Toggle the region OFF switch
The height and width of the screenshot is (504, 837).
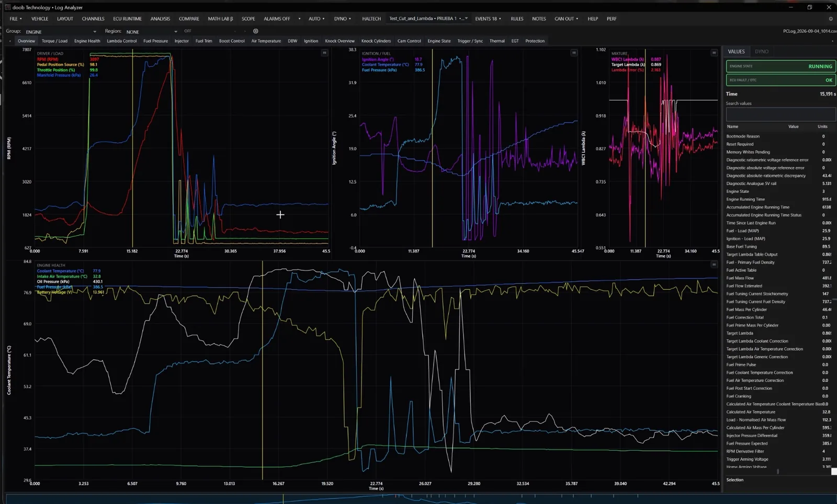point(188,31)
